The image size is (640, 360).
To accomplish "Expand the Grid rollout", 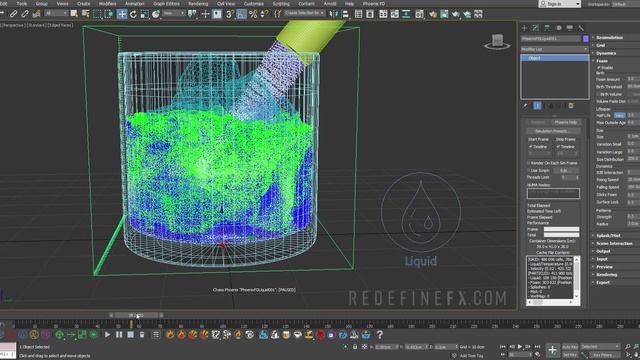I will point(600,45).
